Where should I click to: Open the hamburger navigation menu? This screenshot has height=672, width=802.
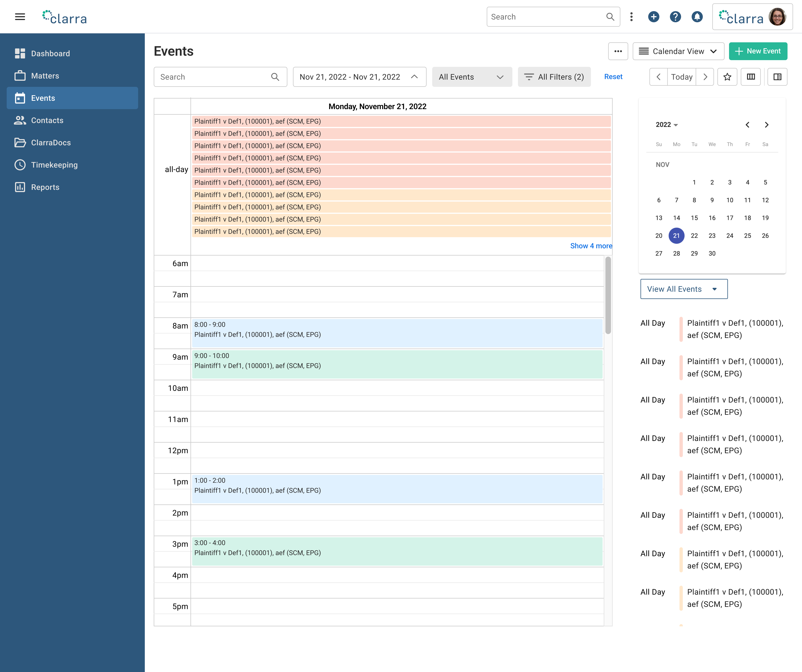pos(20,17)
